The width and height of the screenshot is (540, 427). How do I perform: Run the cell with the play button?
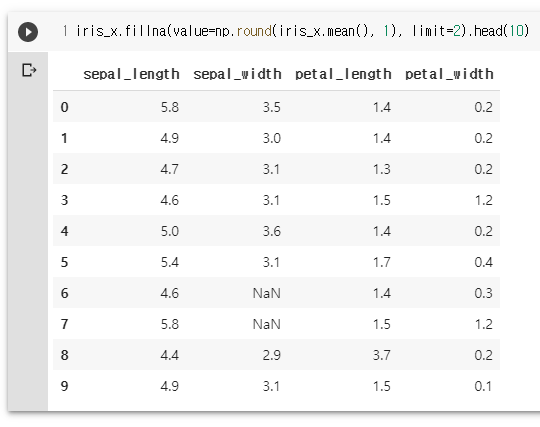point(28,32)
